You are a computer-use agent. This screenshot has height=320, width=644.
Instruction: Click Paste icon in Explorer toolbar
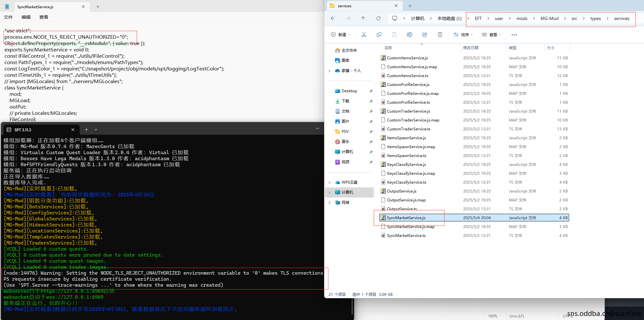tap(394, 35)
